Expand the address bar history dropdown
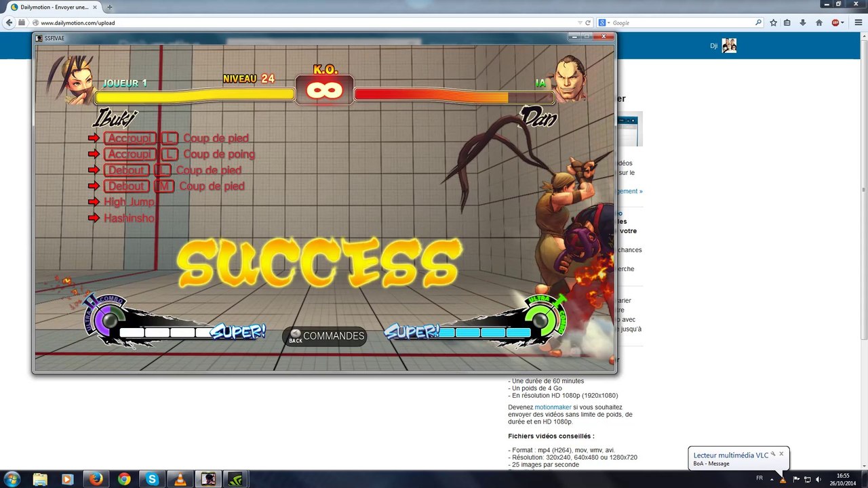The image size is (868, 488). point(580,22)
